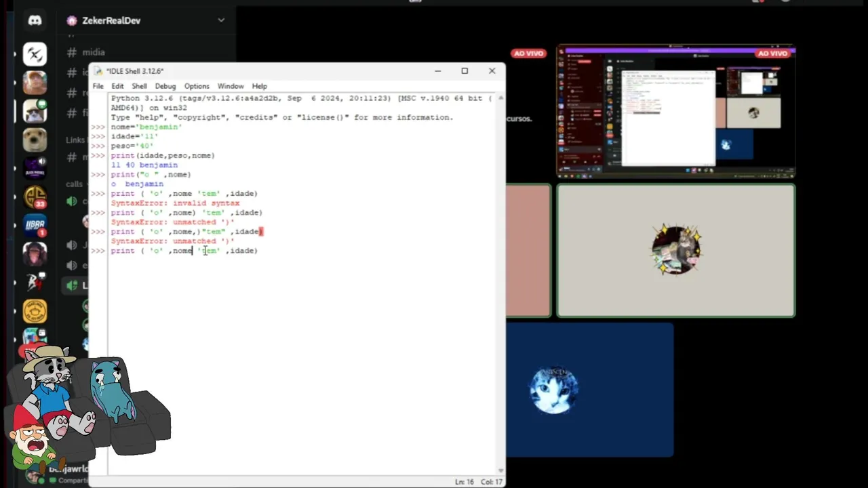Maximize the IDLE Shell window
Viewport: 868px width, 488px height.
(465, 70)
